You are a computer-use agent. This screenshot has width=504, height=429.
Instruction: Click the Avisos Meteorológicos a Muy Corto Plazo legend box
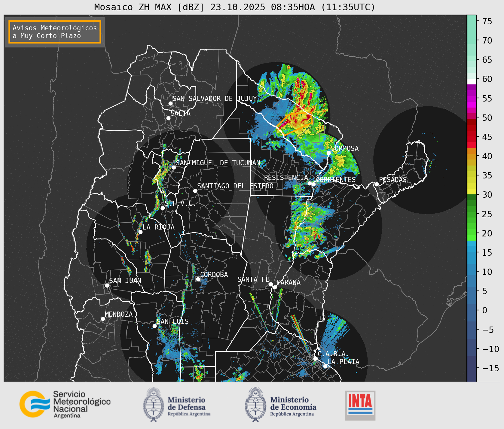pos(55,32)
